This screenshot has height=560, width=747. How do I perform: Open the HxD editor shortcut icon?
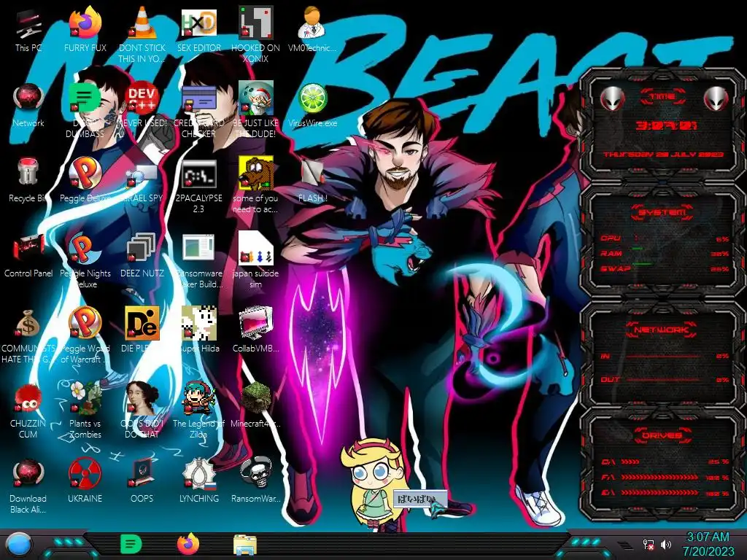coord(198,23)
